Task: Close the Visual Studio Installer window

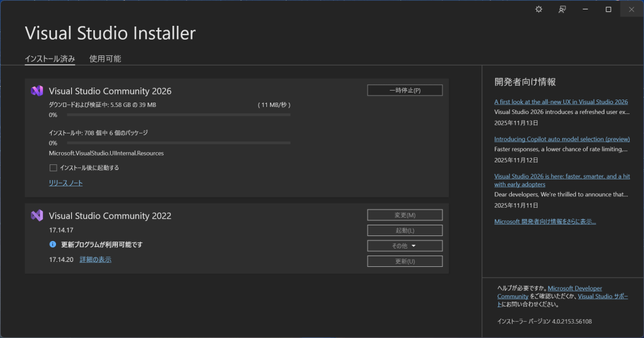Action: (x=631, y=9)
